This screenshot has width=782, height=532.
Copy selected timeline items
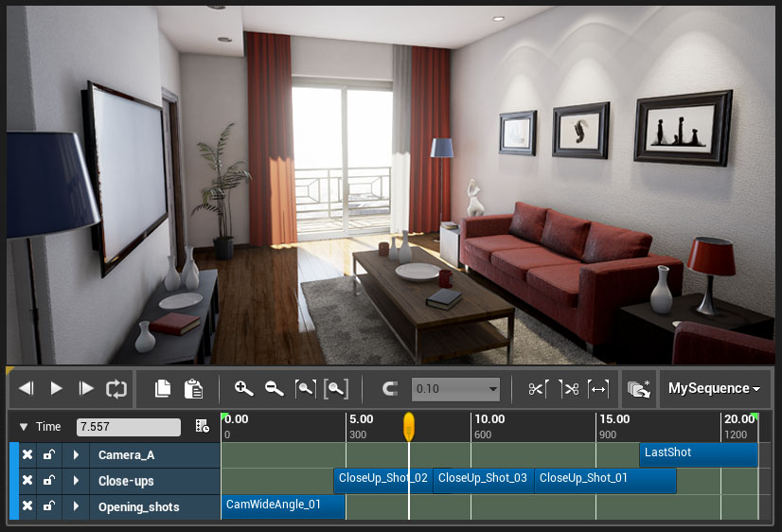(163, 389)
